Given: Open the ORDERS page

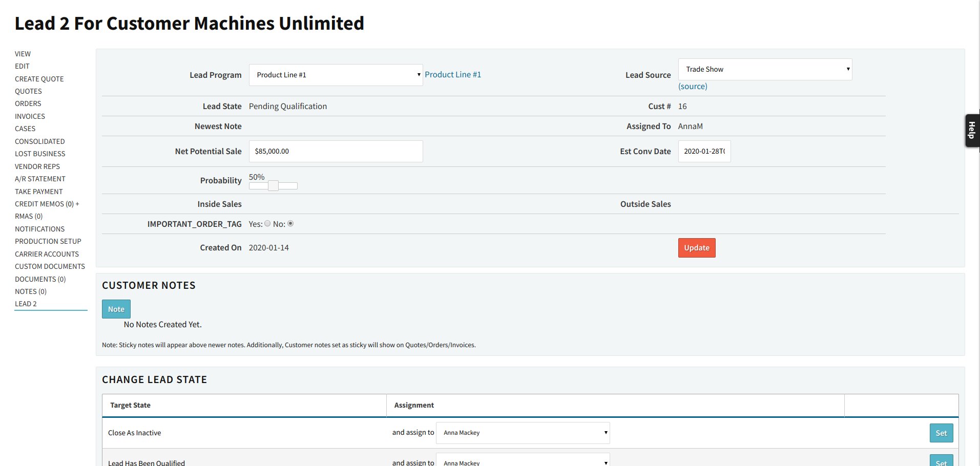Looking at the screenshot, I should tap(28, 103).
